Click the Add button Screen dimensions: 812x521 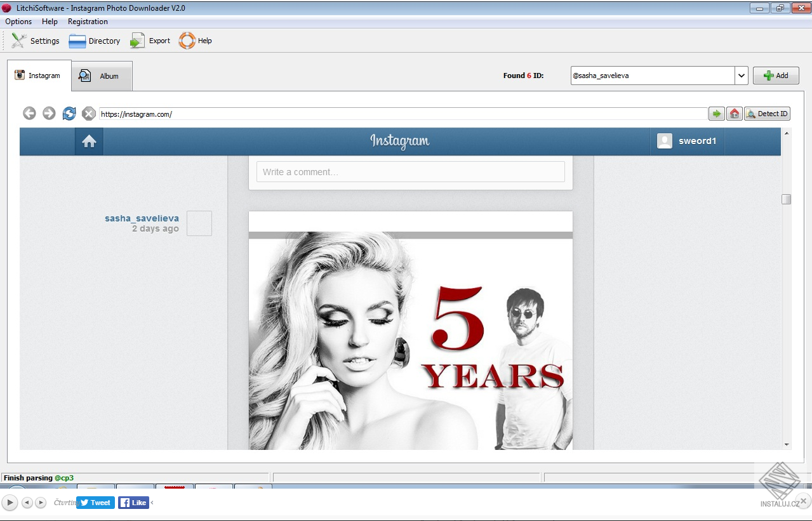pyautogui.click(x=776, y=75)
